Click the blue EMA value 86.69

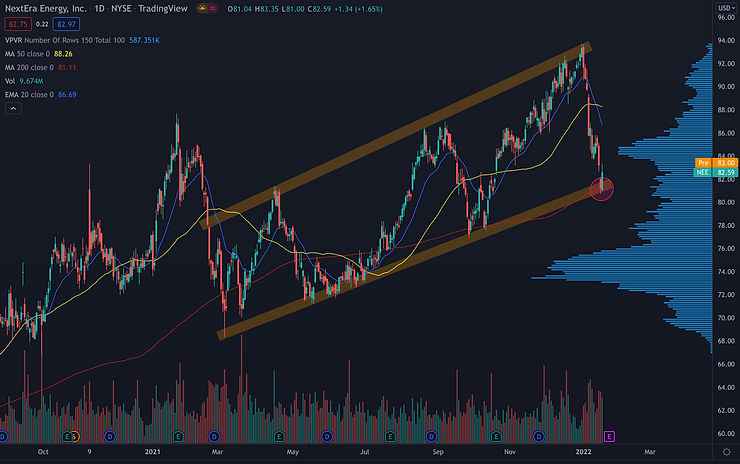[67, 95]
